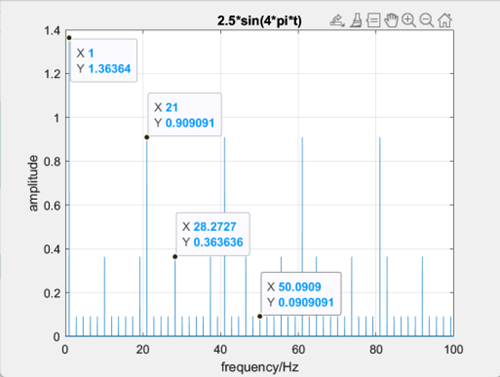Select the data tip showing X 50.0909
500x377 pixels.
click(x=301, y=294)
